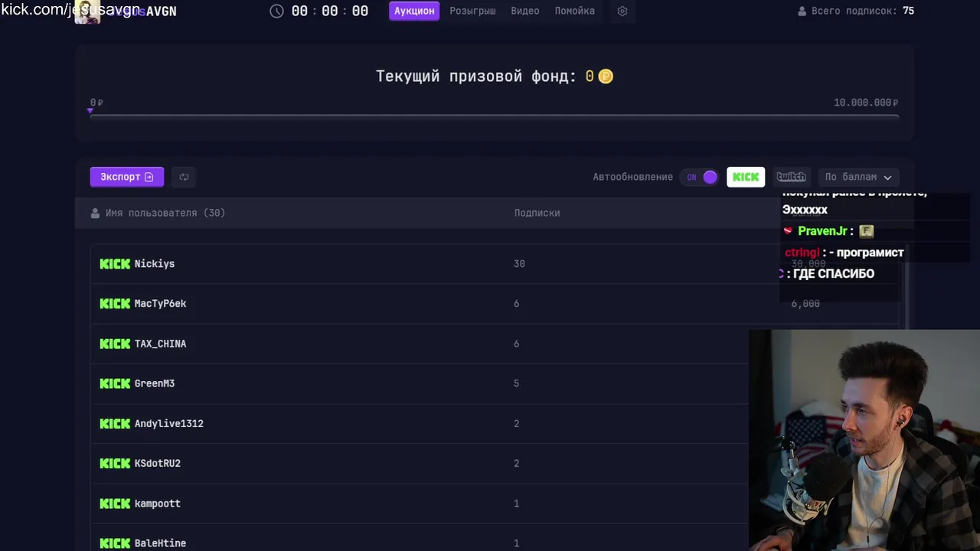Viewport: 980px width, 551px height.
Task: Click the Kick logo next to МасТуРбек
Action: [115, 304]
